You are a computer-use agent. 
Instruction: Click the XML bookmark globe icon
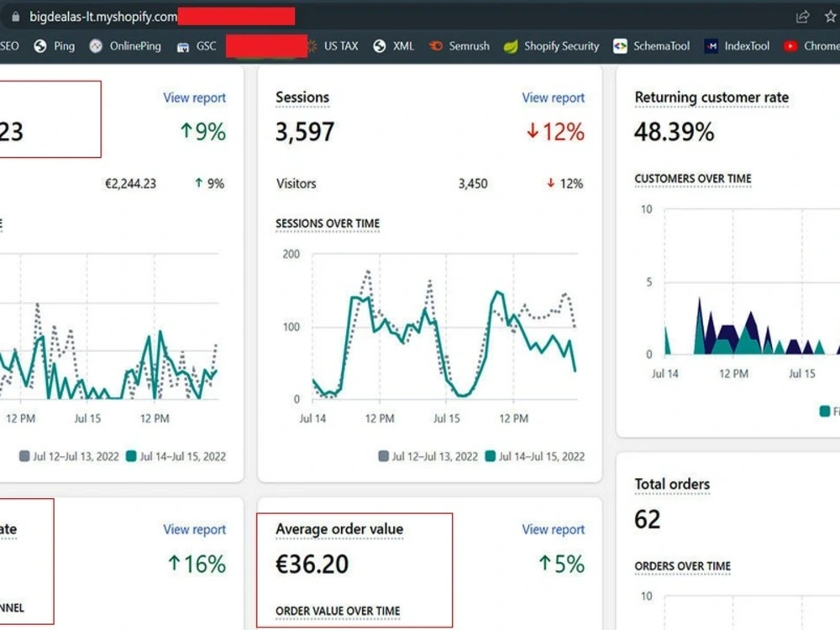point(380,46)
